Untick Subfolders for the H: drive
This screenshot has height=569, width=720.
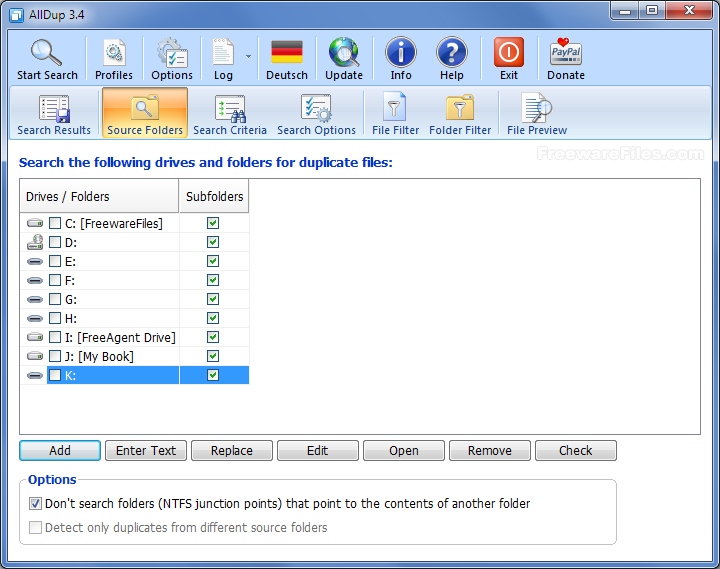pyautogui.click(x=213, y=318)
